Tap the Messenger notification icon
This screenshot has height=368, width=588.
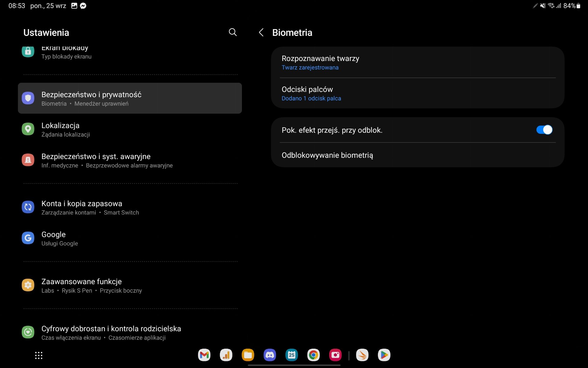point(83,6)
